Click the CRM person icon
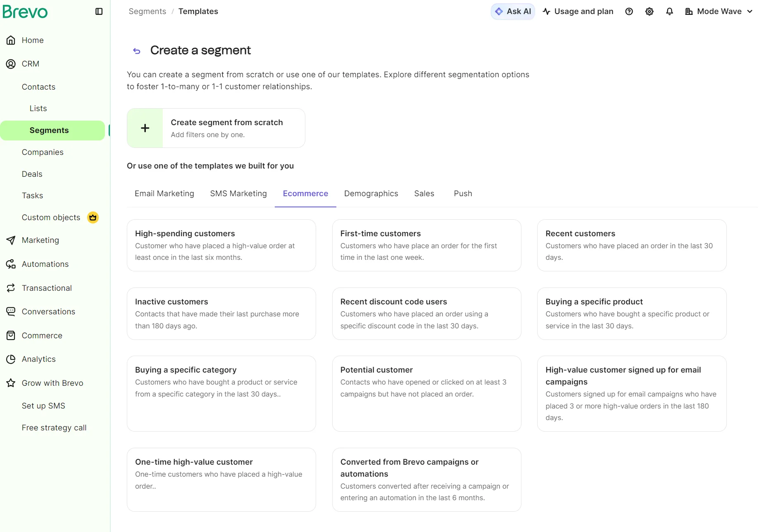Image resolution: width=771 pixels, height=532 pixels. coord(11,64)
